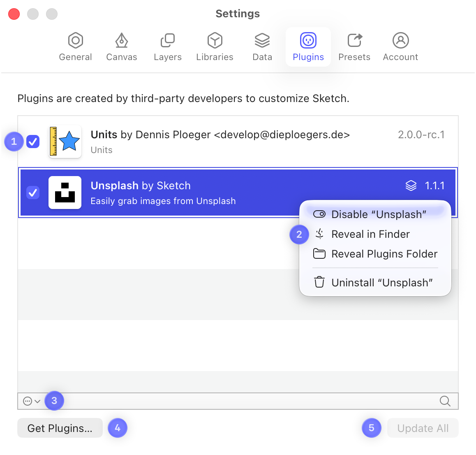476x455 pixels.
Task: Choose Reveal Plugins Folder menu item
Action: point(375,254)
